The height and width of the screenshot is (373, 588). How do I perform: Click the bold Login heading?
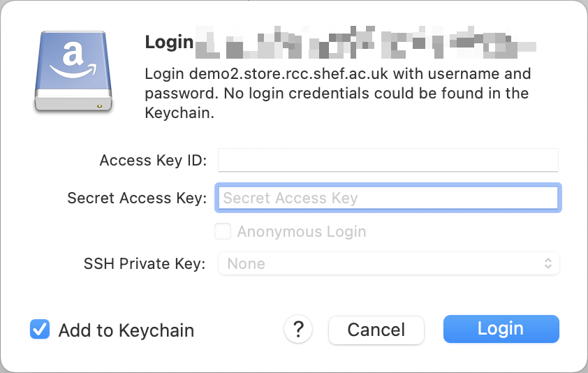click(169, 42)
